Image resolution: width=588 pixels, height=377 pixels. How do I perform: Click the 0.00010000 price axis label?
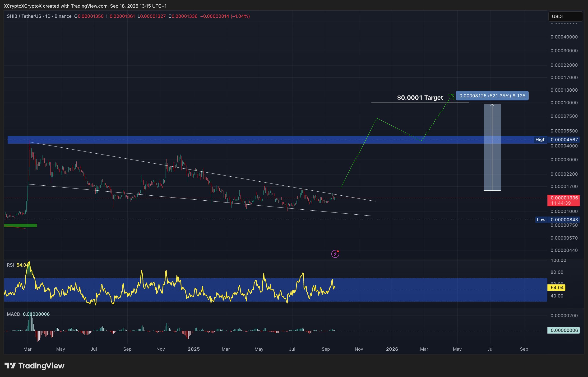coord(564,103)
